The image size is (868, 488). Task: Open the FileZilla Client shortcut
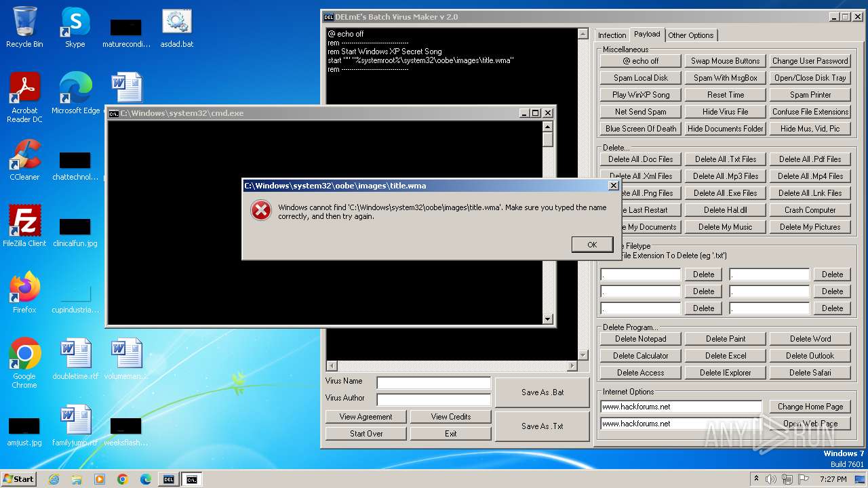pyautogui.click(x=24, y=226)
